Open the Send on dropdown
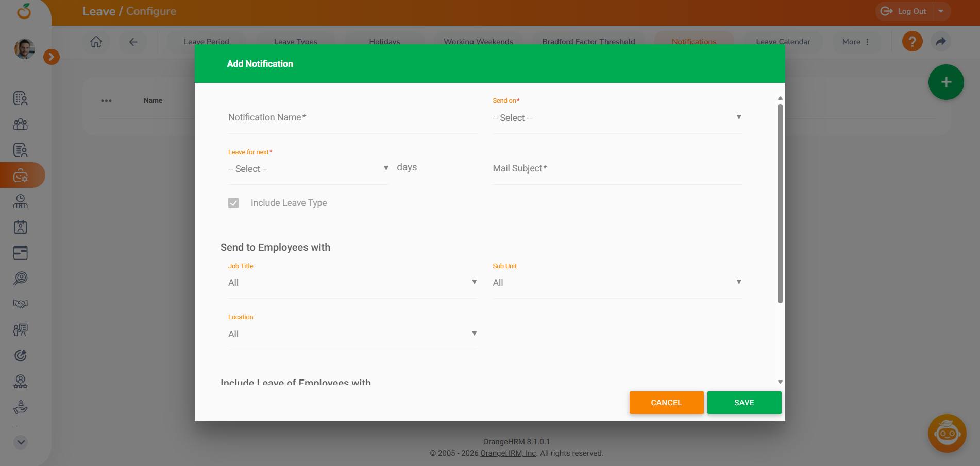This screenshot has width=980, height=466. point(617,118)
